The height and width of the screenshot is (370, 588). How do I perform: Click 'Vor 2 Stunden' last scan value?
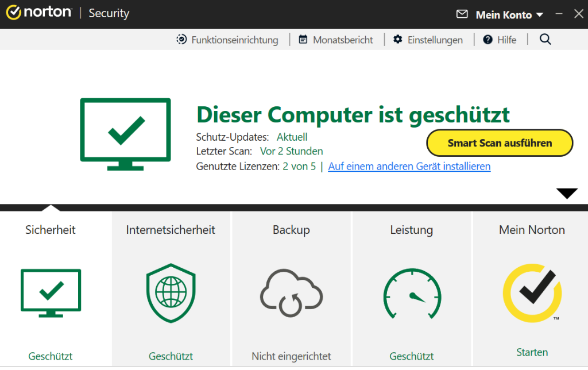pyautogui.click(x=291, y=151)
